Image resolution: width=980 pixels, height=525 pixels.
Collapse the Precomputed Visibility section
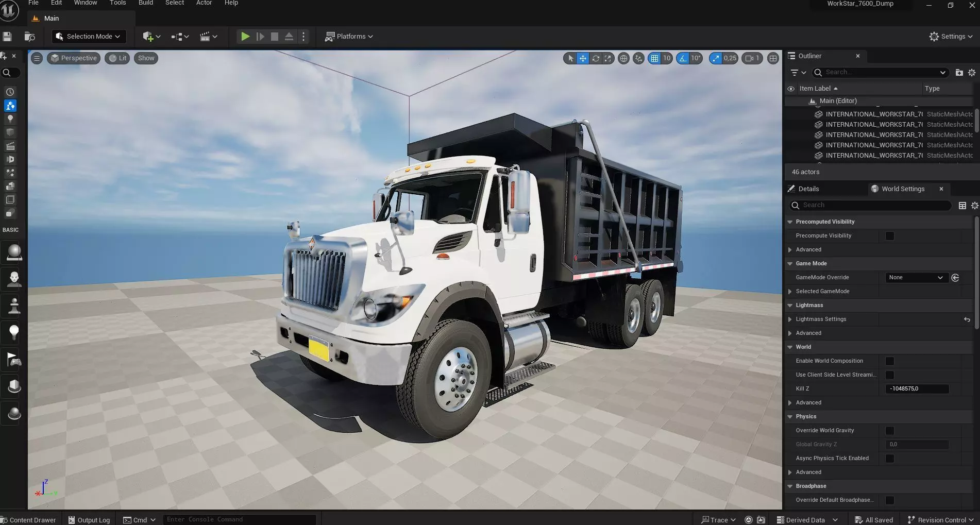point(790,222)
